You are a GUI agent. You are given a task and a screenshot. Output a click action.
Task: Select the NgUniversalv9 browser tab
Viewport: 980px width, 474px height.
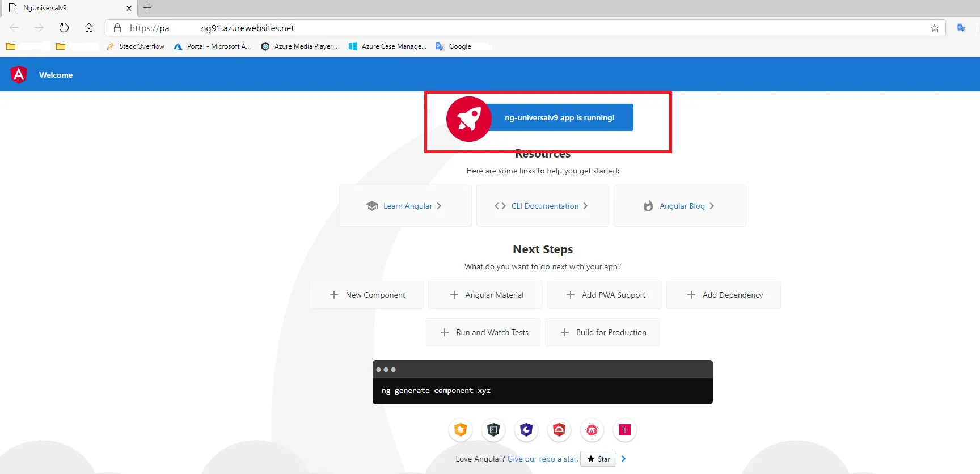70,8
